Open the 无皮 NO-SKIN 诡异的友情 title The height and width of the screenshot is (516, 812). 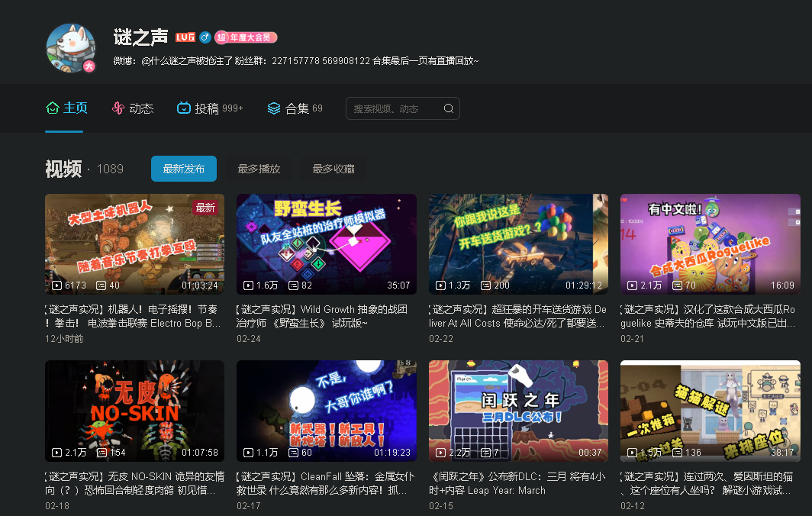(x=134, y=483)
